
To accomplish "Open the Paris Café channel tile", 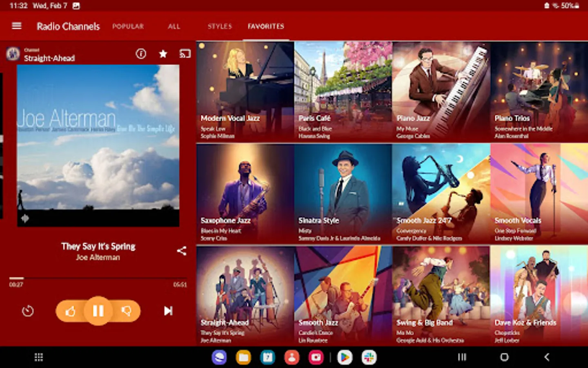I will click(343, 92).
